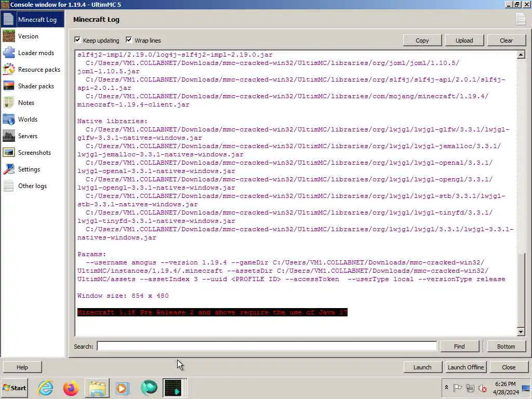Click the Help button
Viewport: 532px width, 399px height.
tap(22, 367)
